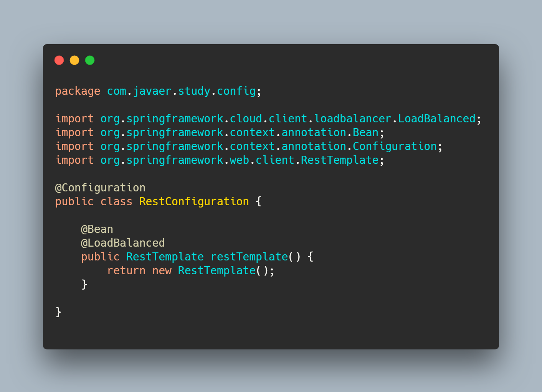Click the red close dot
The image size is (542, 392).
(x=59, y=60)
